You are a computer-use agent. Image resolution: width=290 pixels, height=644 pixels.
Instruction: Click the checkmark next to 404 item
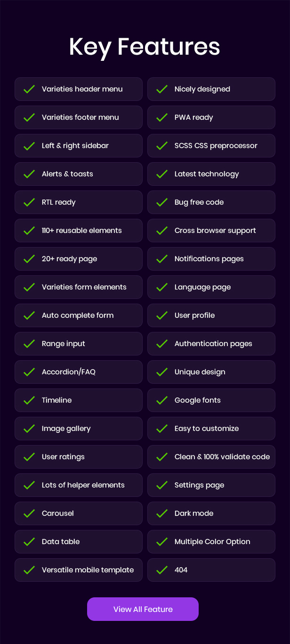coord(162,570)
